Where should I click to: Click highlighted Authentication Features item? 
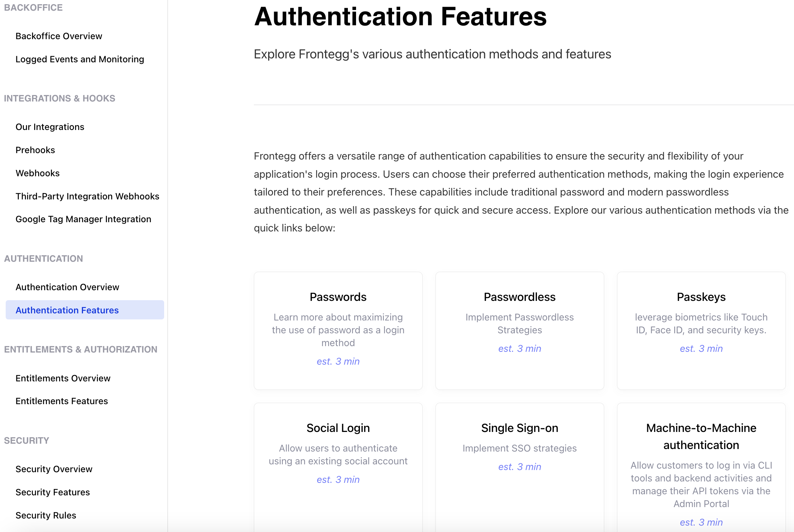click(67, 310)
